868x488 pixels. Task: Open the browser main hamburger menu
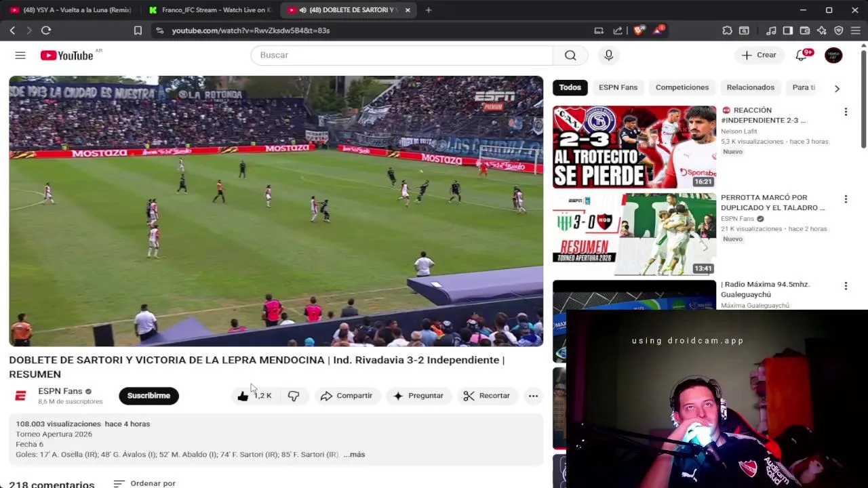856,30
